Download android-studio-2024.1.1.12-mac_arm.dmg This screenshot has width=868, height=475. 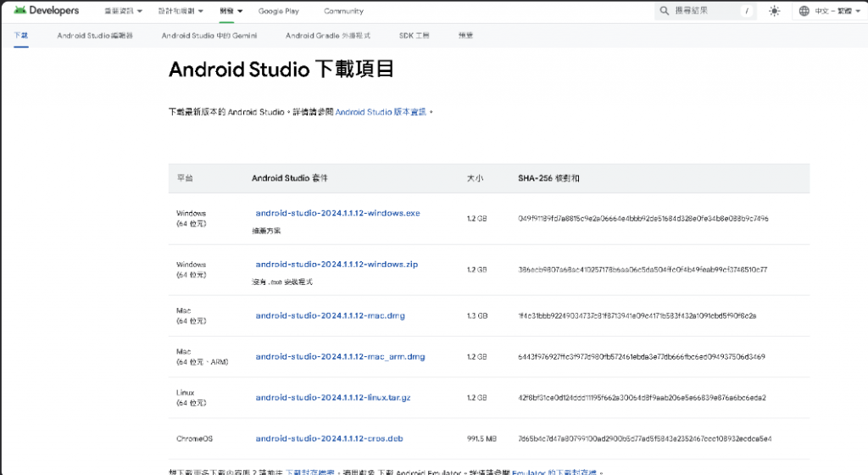point(341,356)
